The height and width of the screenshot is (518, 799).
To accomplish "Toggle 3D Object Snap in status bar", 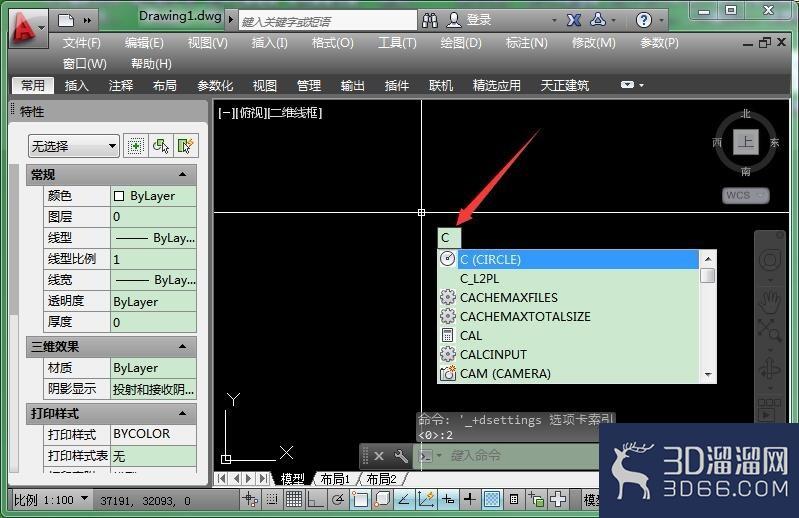I will 382,499.
